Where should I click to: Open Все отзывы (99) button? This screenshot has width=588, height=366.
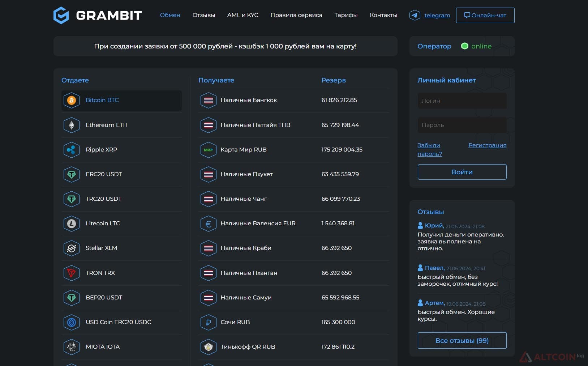[462, 341]
